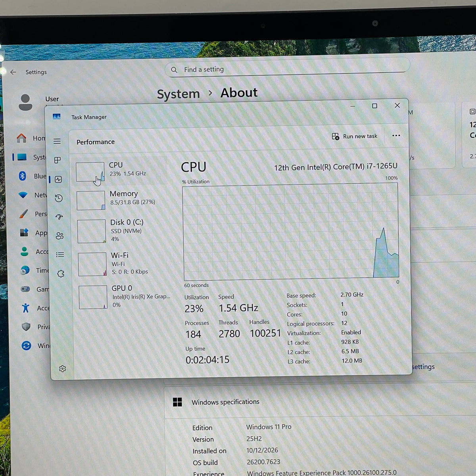Click the Settings back arrow

(x=13, y=72)
